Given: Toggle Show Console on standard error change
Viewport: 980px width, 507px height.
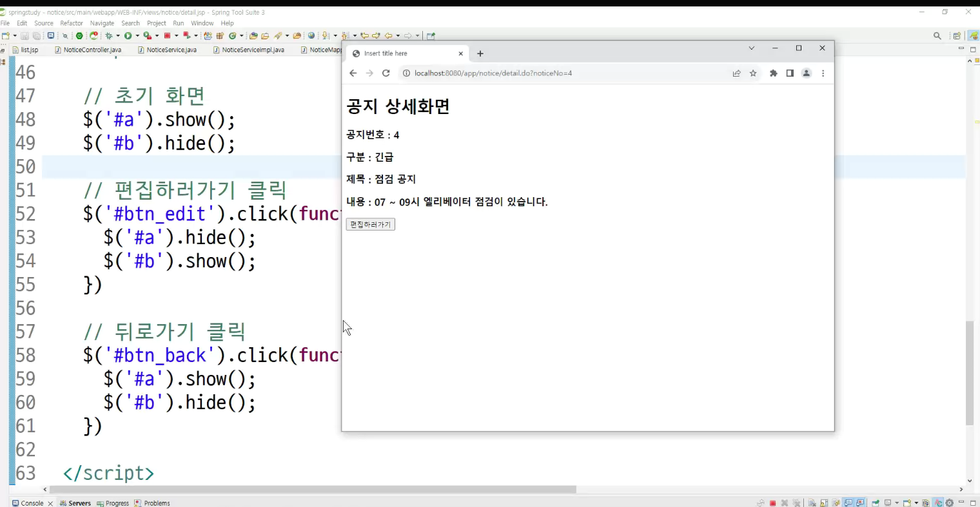Looking at the screenshot, I should tap(860, 503).
